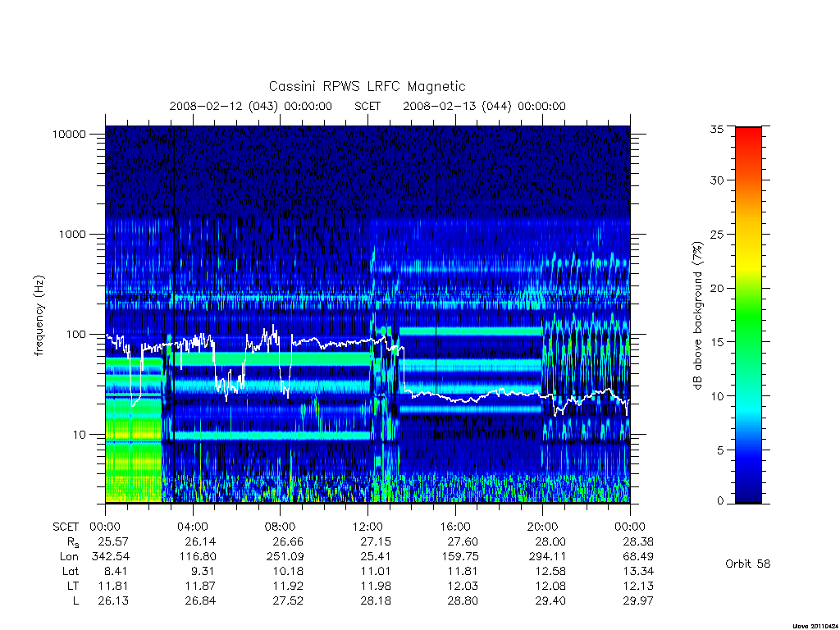Viewport: 840px width, 630px height.
Task: Click the Rs value 25.57
Action: (113, 541)
